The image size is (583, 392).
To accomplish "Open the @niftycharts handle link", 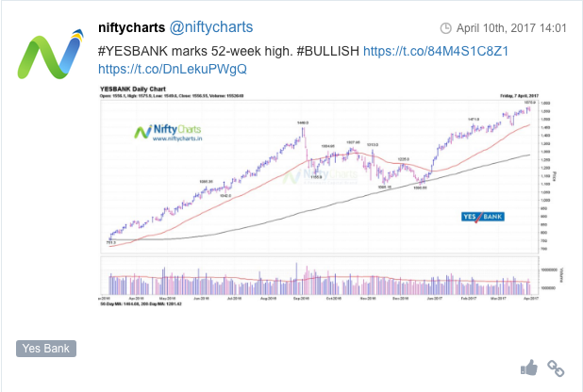I will [211, 27].
